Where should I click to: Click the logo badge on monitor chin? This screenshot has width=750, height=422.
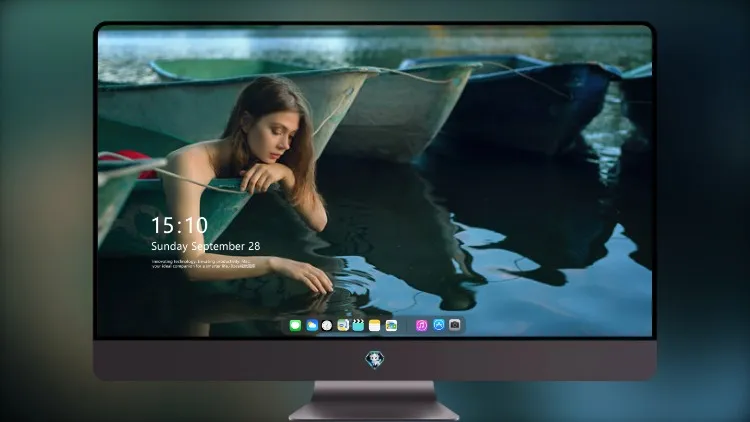tap(375, 360)
